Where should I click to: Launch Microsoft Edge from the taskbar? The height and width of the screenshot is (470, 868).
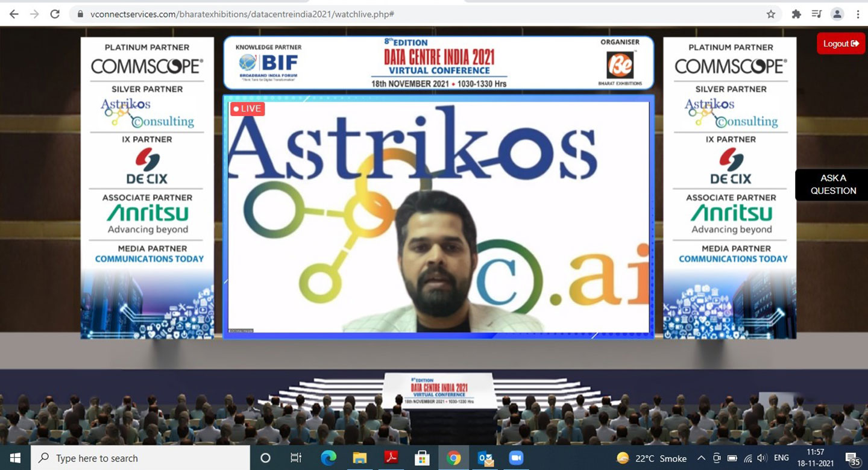click(x=328, y=458)
